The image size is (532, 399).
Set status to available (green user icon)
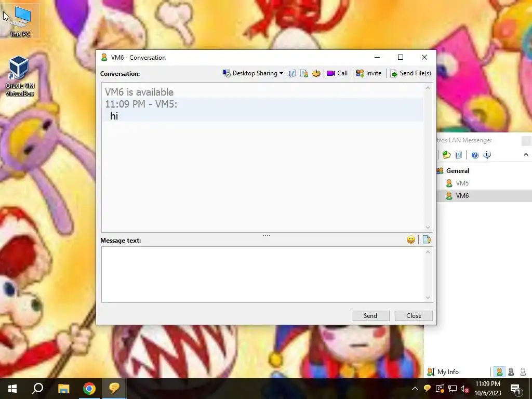499,372
